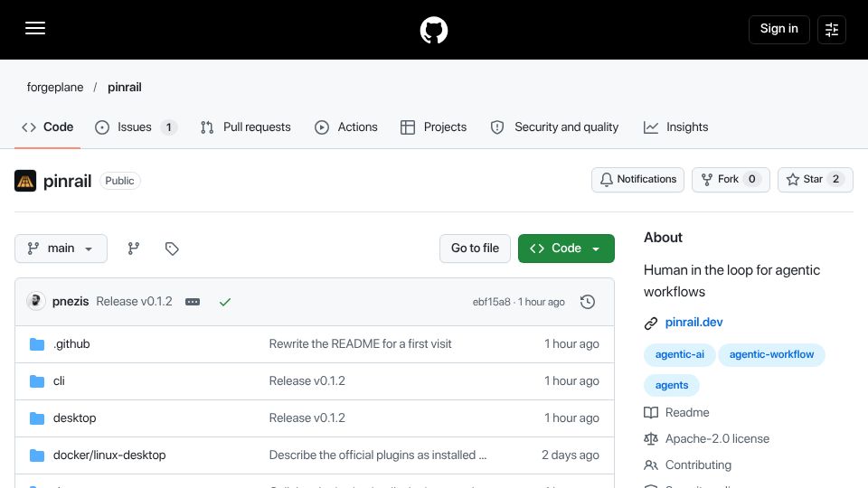Viewport: 868px width, 488px height.
Task: Switch to the Issues tab
Action: click(x=136, y=127)
